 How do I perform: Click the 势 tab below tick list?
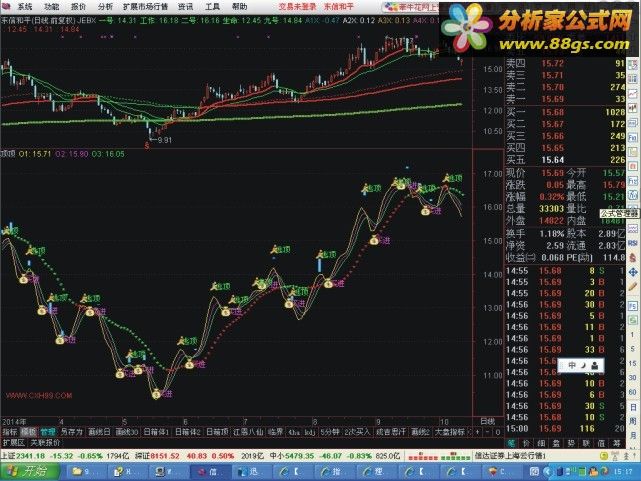(571, 443)
